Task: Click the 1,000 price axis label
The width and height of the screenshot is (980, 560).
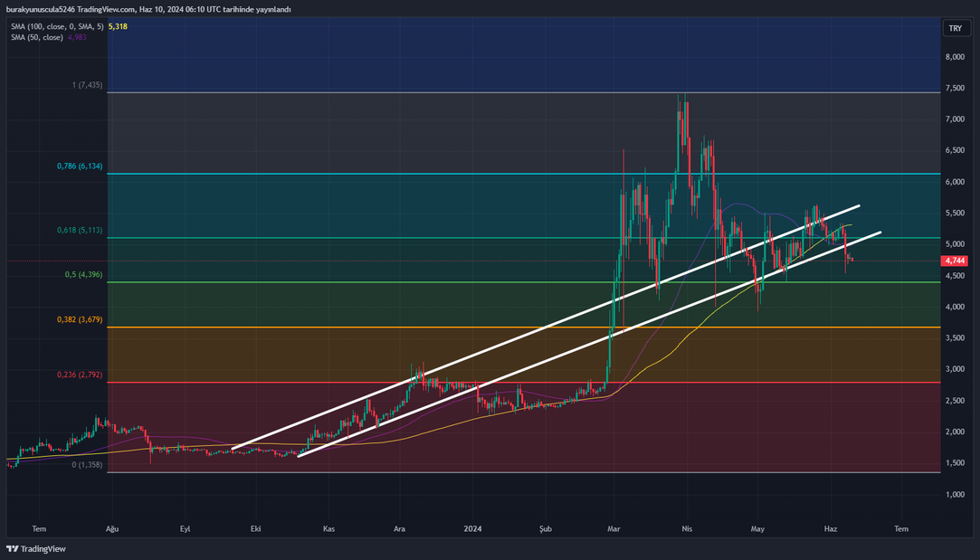Action: point(955,494)
